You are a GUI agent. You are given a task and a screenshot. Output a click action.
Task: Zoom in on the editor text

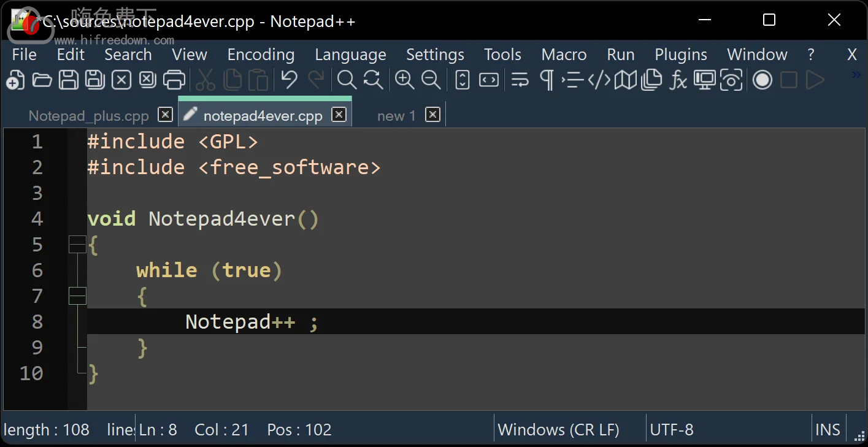404,80
